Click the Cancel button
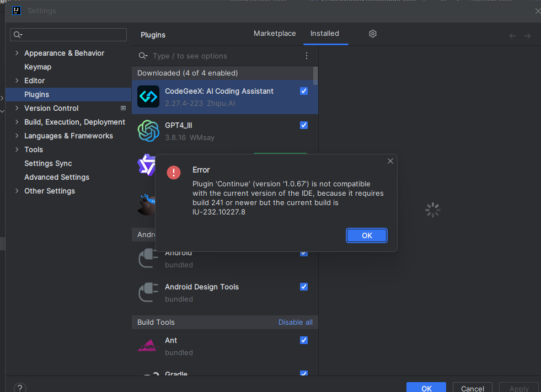Viewport: 541px width, 392px height. tap(472, 388)
